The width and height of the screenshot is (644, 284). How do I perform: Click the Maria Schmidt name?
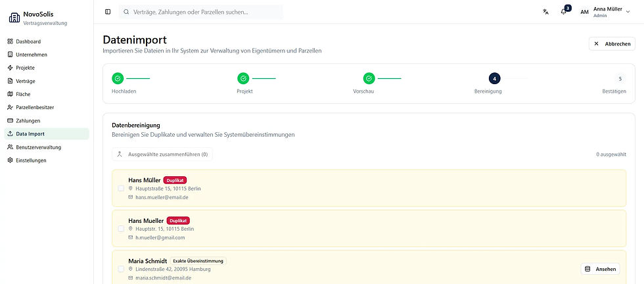[147, 261]
